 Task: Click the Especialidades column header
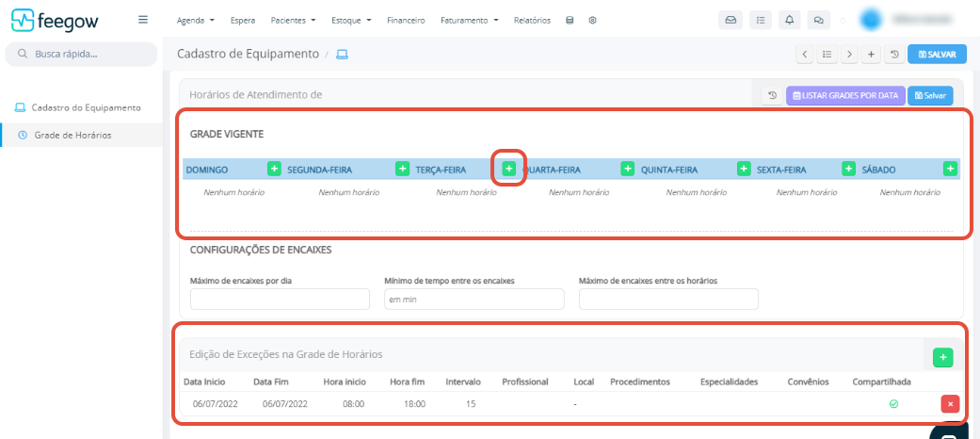[730, 382]
